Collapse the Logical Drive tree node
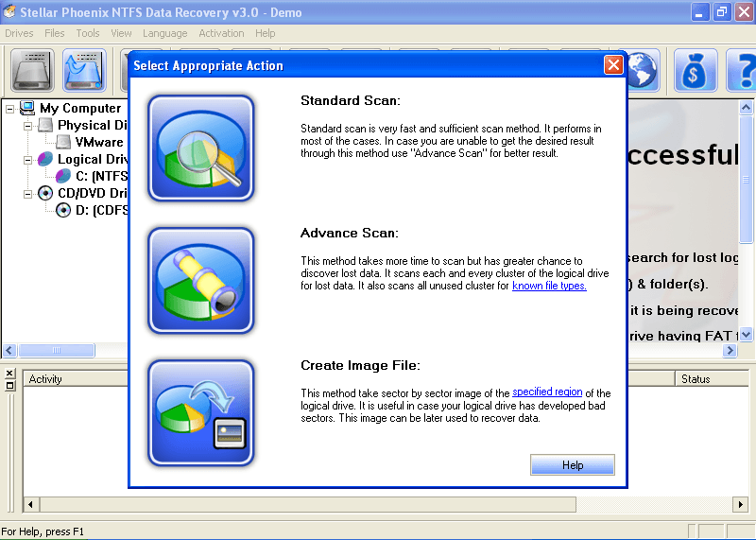This screenshot has width=756, height=540. tap(28, 160)
